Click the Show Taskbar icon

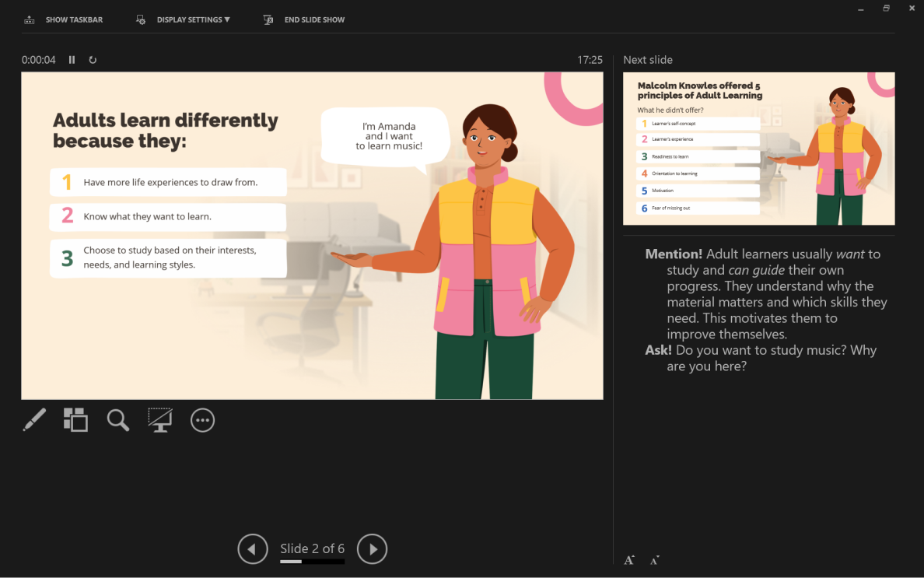click(30, 20)
